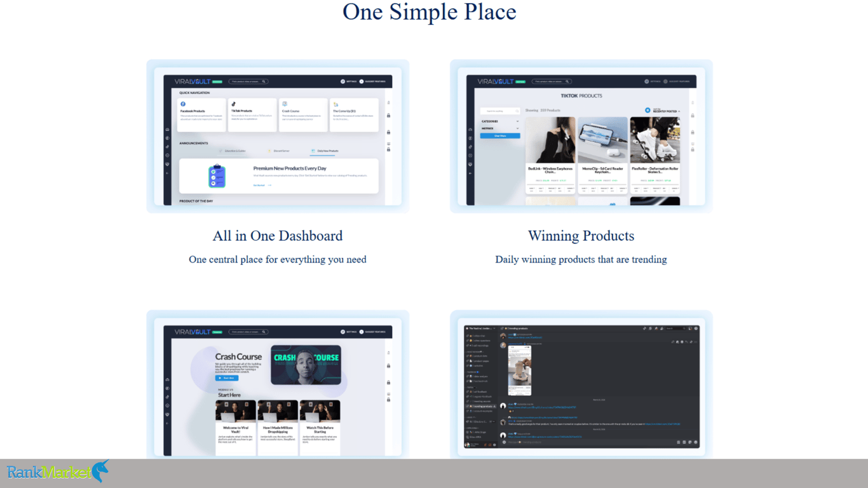Switch to the Education & Guides announcements tab
The image size is (868, 488).
click(x=233, y=151)
